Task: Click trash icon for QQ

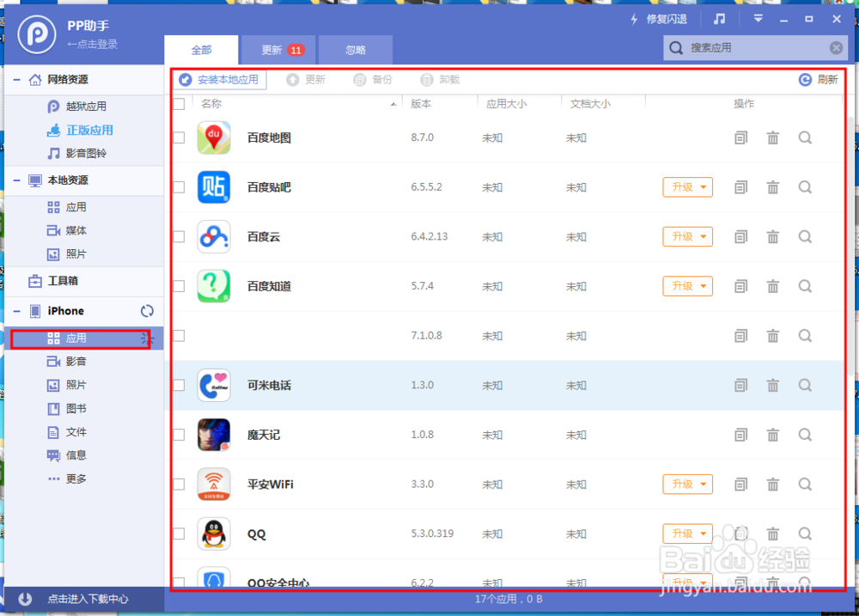Action: 773,534
